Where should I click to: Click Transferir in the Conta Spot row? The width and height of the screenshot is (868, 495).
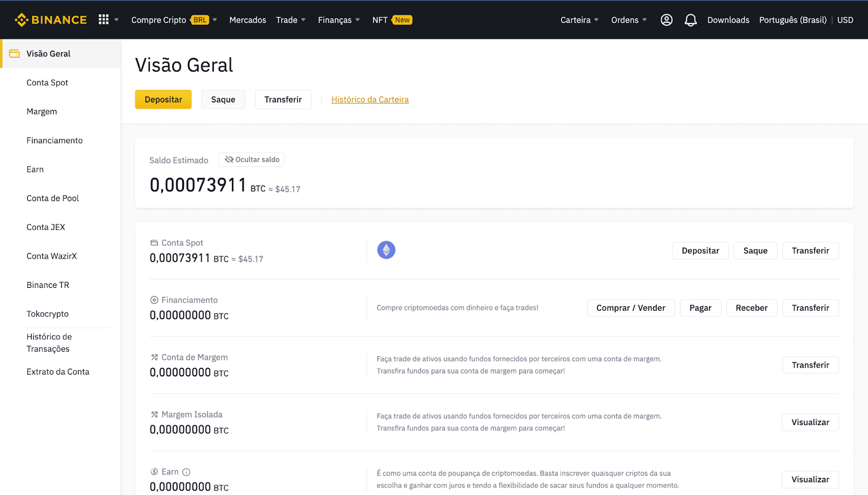pos(810,251)
